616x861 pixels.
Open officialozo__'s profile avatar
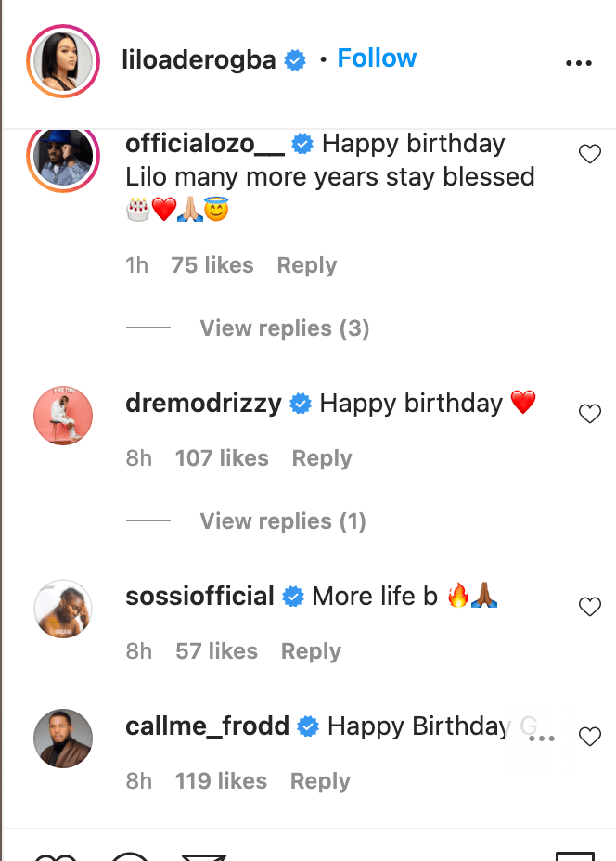pos(63,156)
